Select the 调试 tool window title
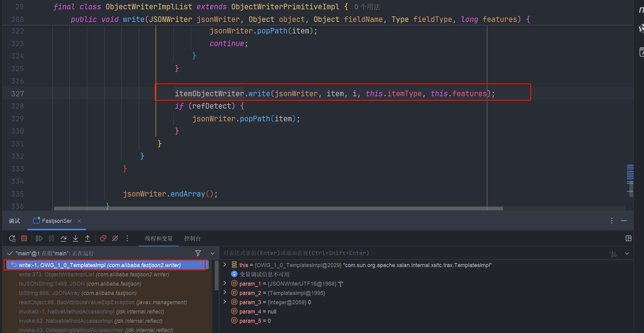 [x=15, y=221]
